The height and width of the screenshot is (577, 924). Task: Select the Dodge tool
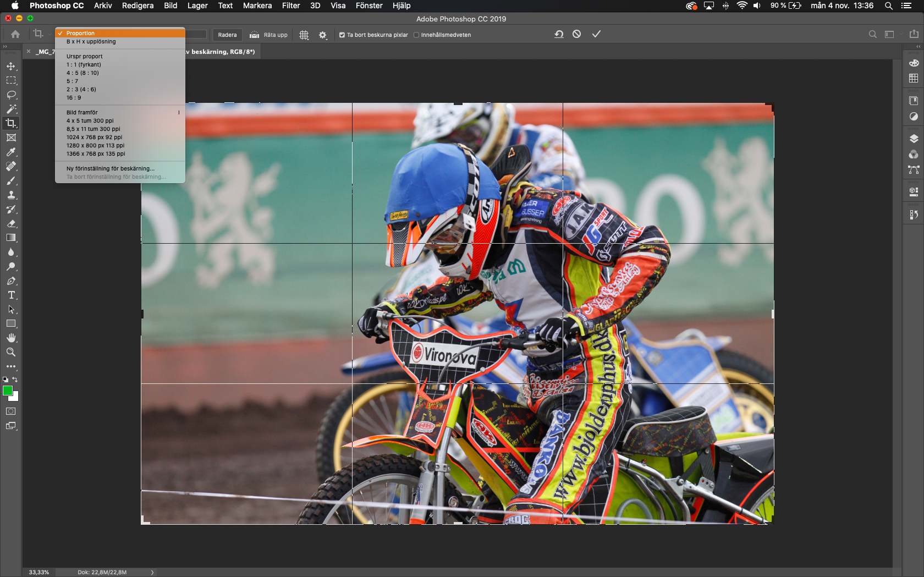point(11,266)
